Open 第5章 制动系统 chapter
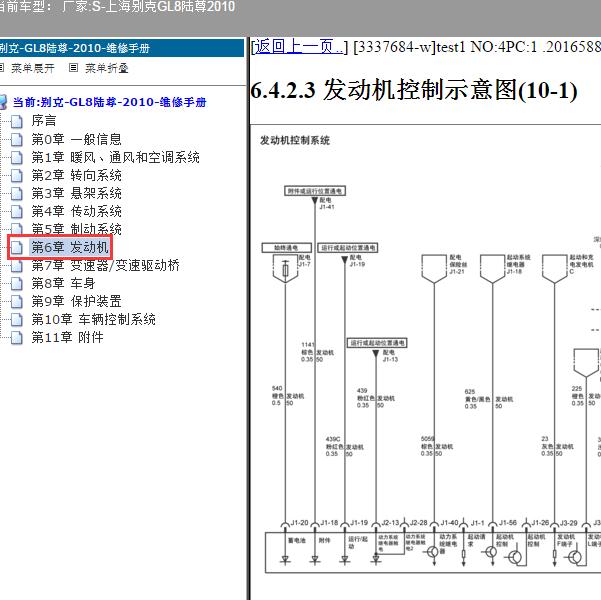This screenshot has width=601, height=600. pos(76,229)
